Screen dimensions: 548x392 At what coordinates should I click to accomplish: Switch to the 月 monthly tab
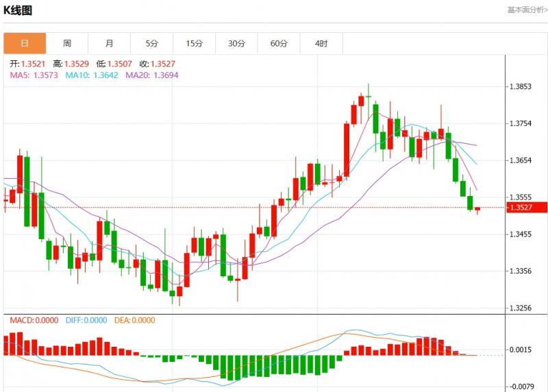pyautogui.click(x=110, y=43)
